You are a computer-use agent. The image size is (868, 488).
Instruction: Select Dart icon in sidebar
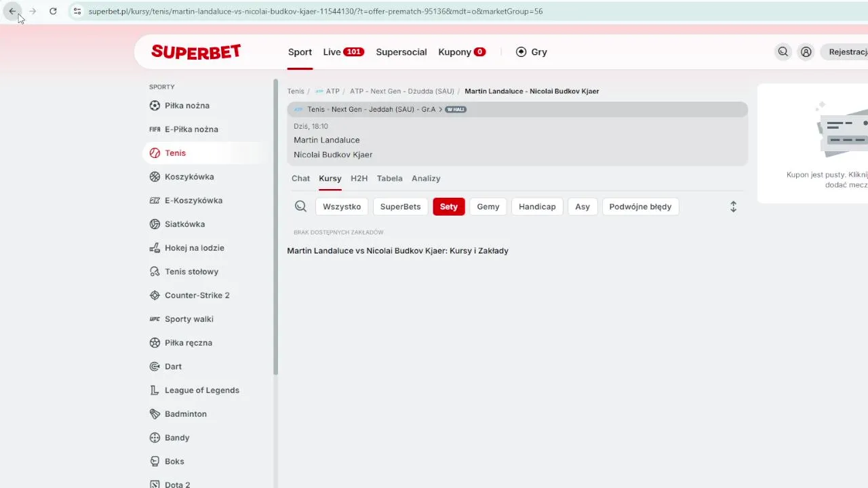[x=155, y=367]
